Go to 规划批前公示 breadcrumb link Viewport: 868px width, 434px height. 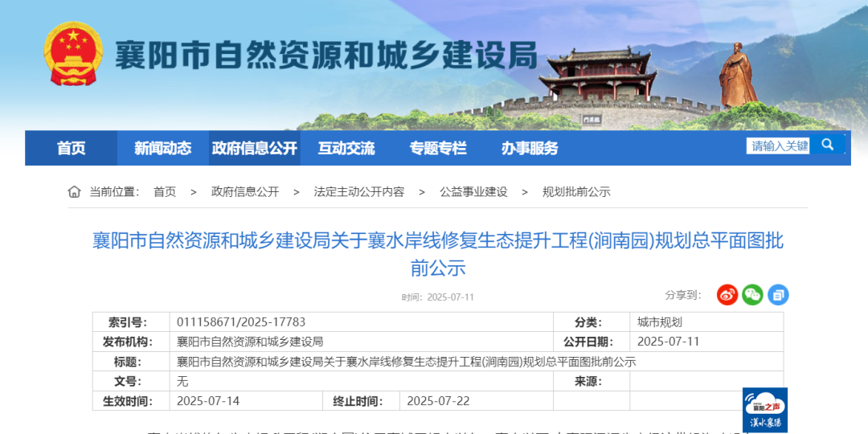click(x=576, y=192)
